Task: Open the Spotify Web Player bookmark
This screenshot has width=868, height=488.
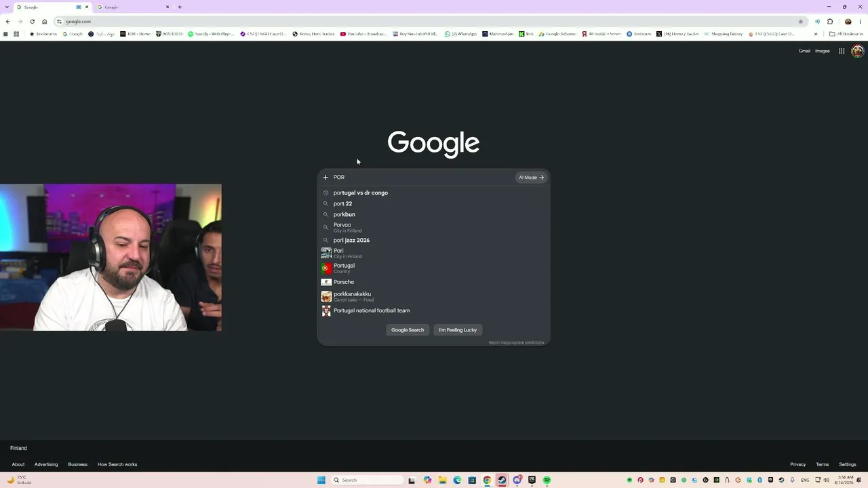Action: point(210,34)
